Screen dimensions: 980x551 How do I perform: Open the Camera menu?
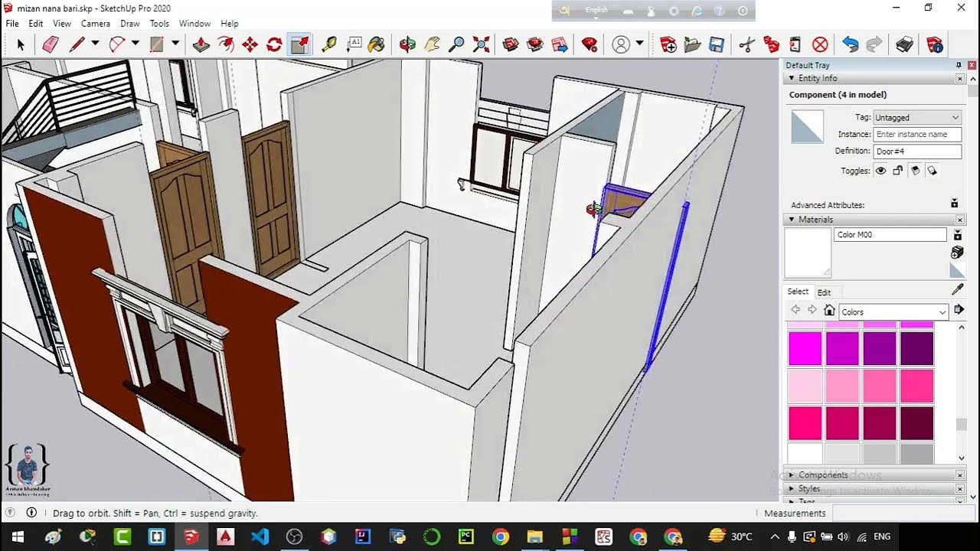(96, 24)
